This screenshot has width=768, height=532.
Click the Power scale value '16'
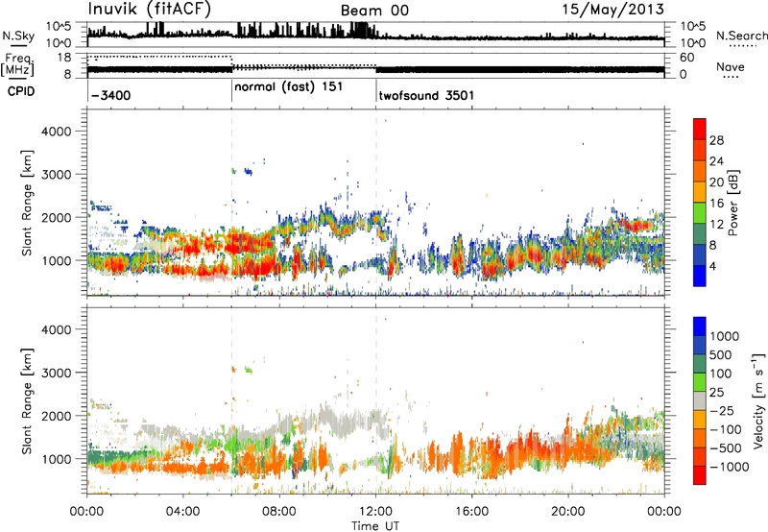coord(716,204)
